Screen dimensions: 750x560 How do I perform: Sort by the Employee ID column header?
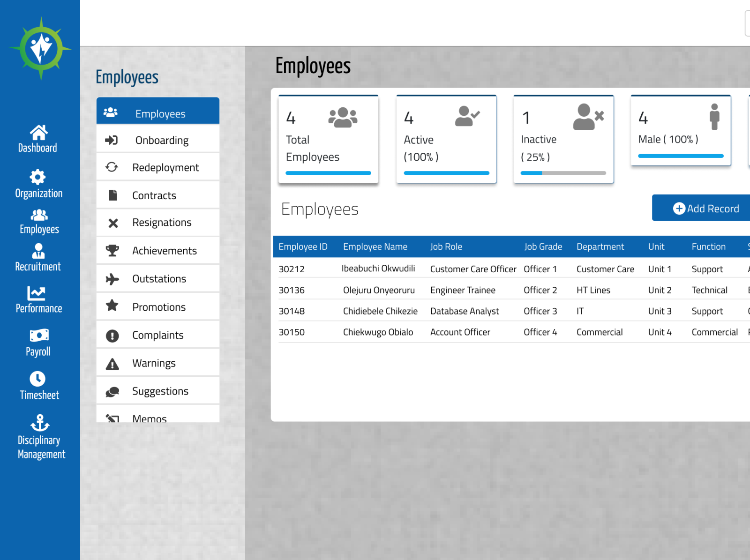pos(303,246)
